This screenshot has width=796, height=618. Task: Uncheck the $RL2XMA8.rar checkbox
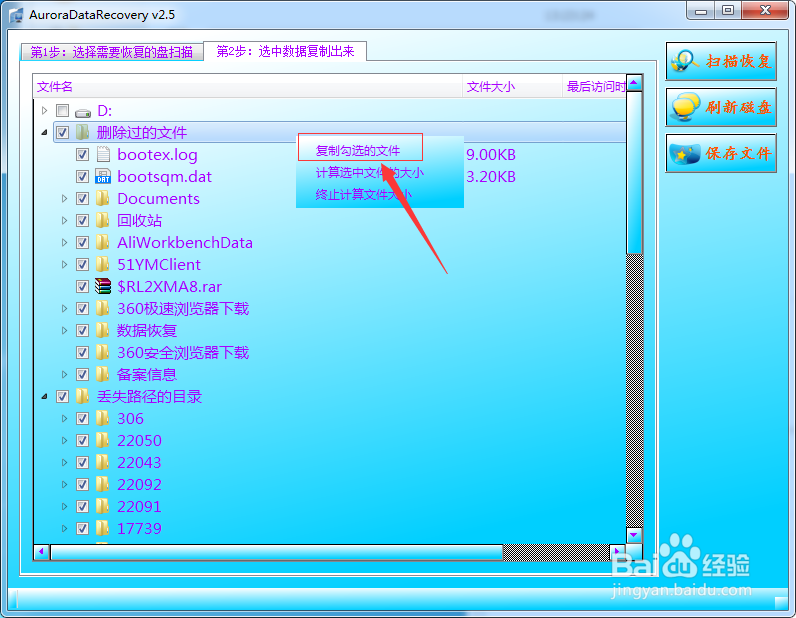point(82,286)
